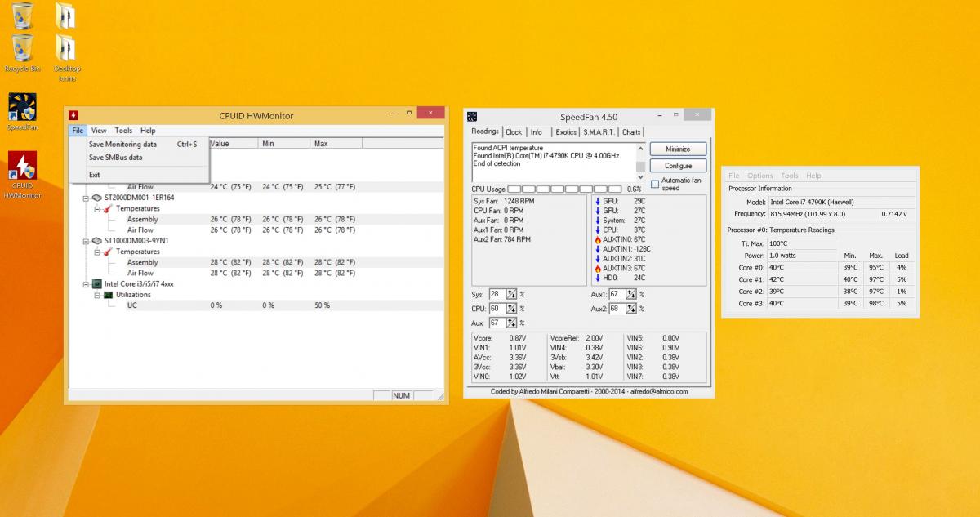The width and height of the screenshot is (980, 517).
Task: Click the ST2000DM001-1ER164 hard drive icon
Action: (96, 198)
